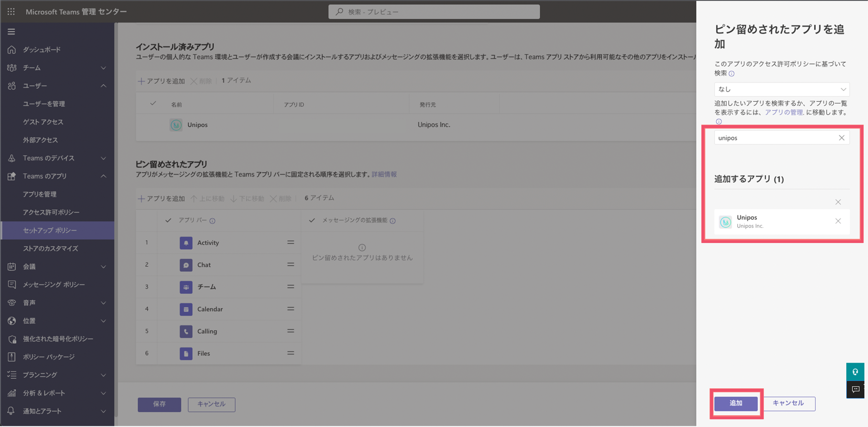
Task: Open the なし permission policy dropdown
Action: click(782, 89)
